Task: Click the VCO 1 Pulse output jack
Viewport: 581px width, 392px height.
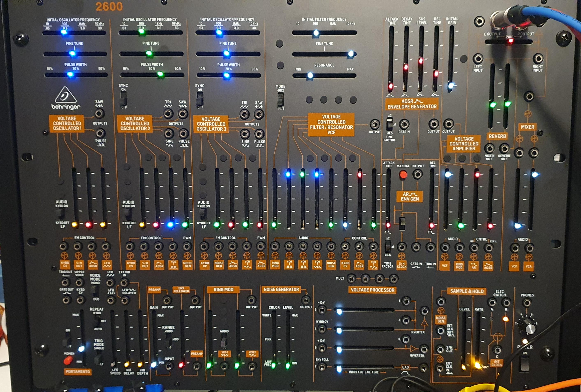Action: [x=100, y=133]
